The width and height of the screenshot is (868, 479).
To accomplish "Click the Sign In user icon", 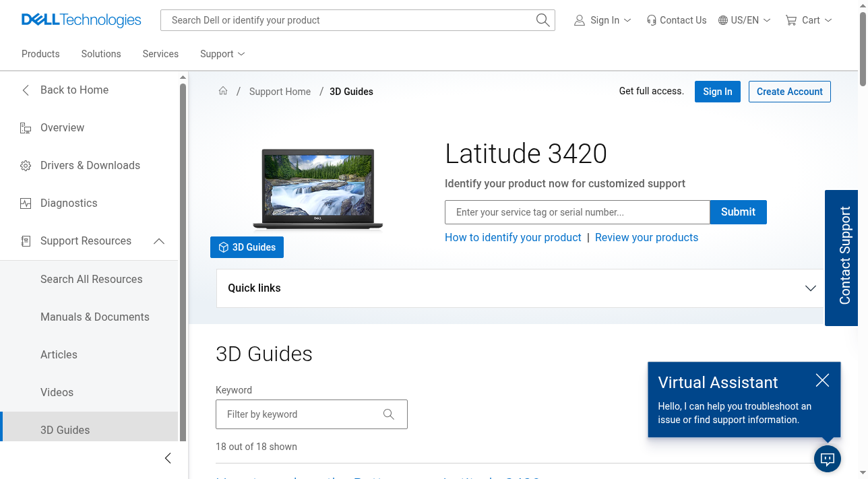I will (x=579, y=20).
